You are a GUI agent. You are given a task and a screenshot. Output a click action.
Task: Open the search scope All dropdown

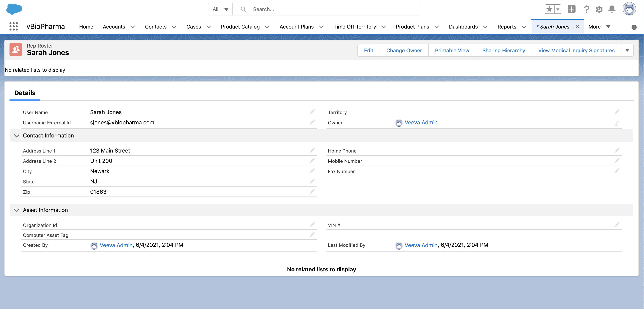tap(220, 9)
